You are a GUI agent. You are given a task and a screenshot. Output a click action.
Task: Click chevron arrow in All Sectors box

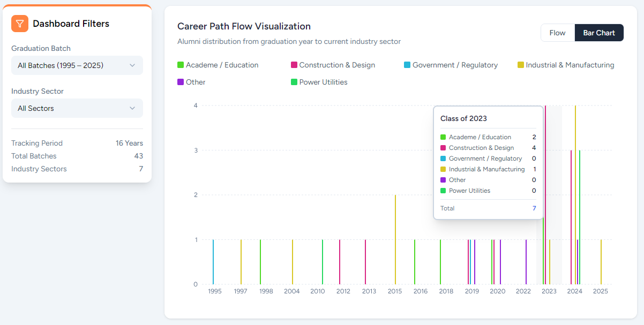click(x=132, y=108)
